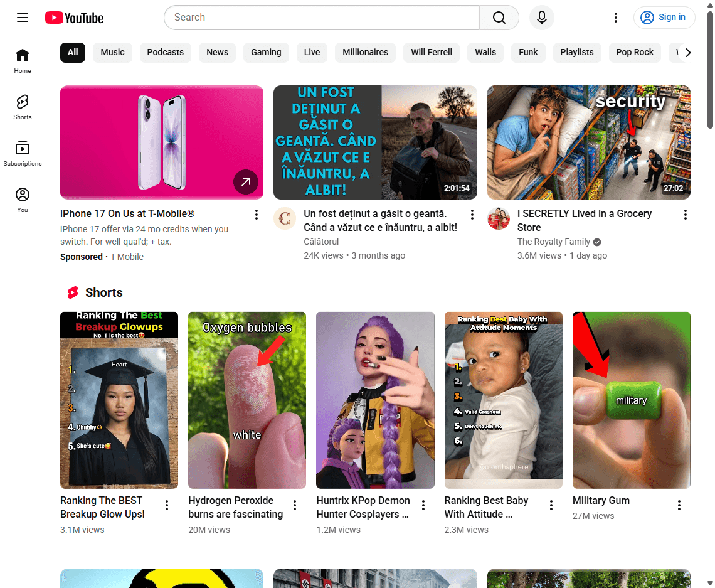715x588 pixels.
Task: Open The Royalty Family channel avatar
Action: [x=499, y=218]
